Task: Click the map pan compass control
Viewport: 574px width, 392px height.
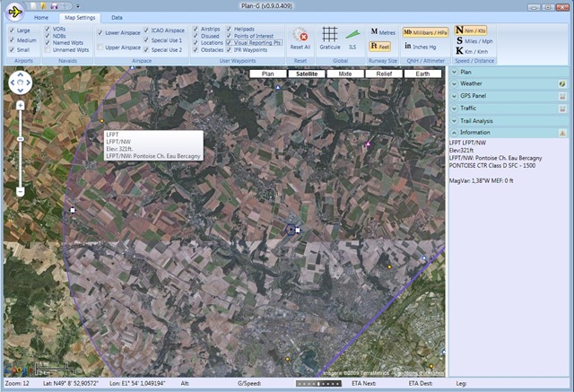Action: [20, 83]
